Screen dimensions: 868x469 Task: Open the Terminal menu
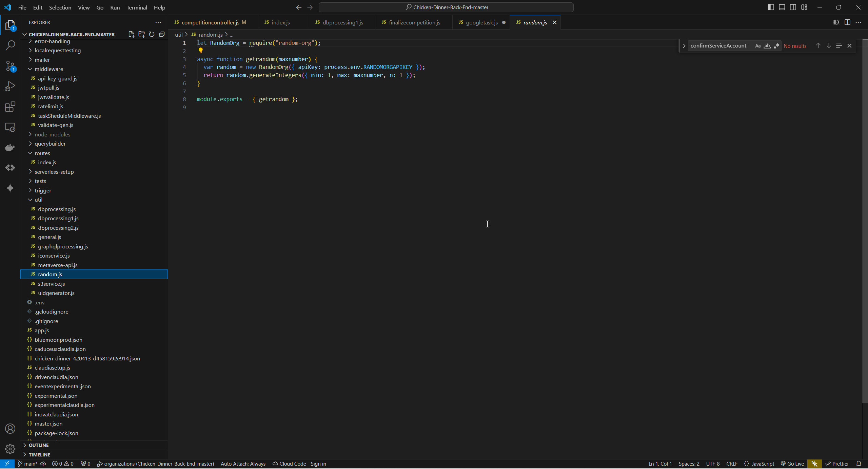tap(137, 7)
